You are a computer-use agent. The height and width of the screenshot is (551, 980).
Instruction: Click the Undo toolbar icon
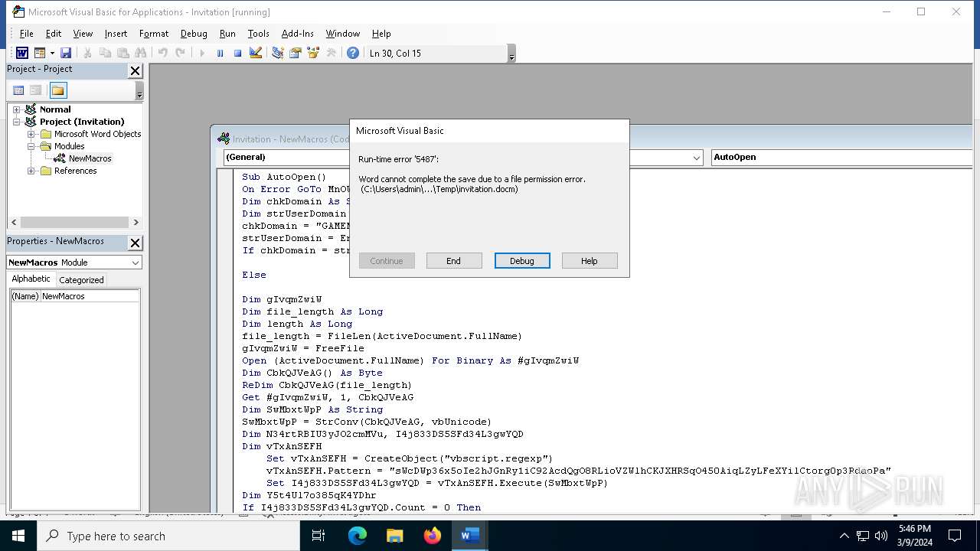[162, 53]
